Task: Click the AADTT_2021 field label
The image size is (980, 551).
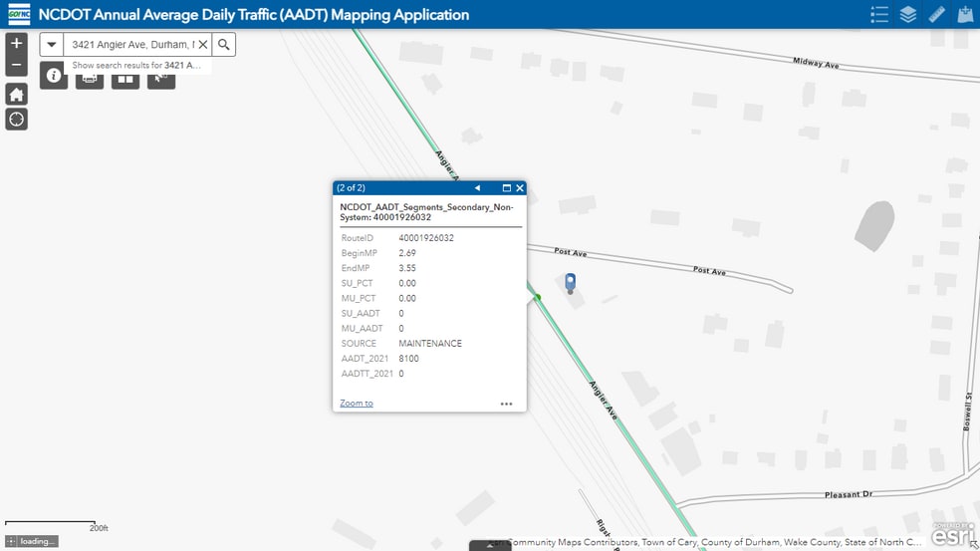Action: click(367, 374)
